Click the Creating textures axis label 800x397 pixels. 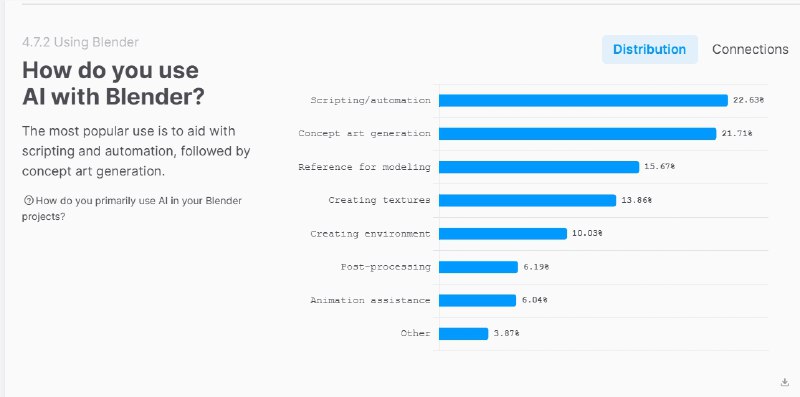point(380,200)
